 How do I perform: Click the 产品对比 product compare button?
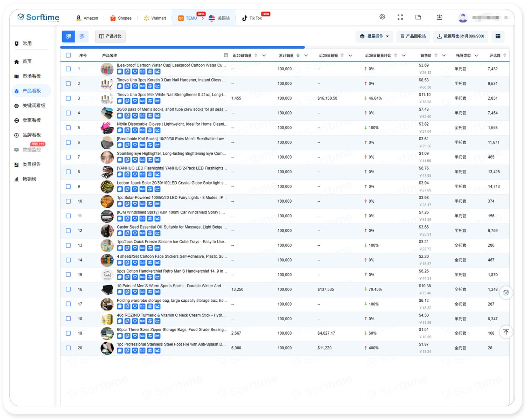110,36
